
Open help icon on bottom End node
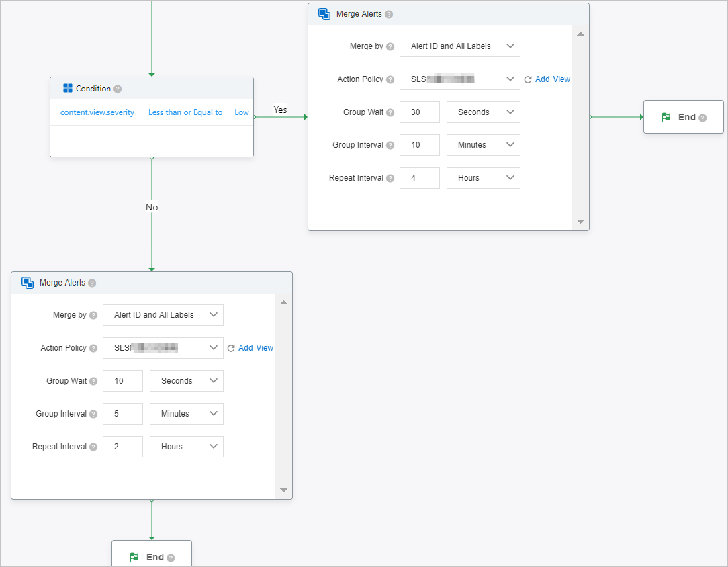pos(171,558)
